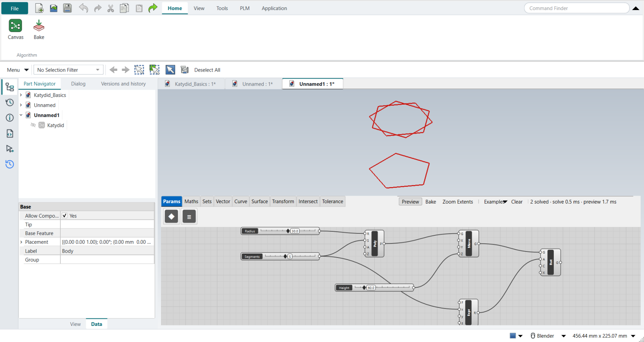Click the Radius slider handle
The width and height of the screenshot is (644, 342).
tap(288, 231)
